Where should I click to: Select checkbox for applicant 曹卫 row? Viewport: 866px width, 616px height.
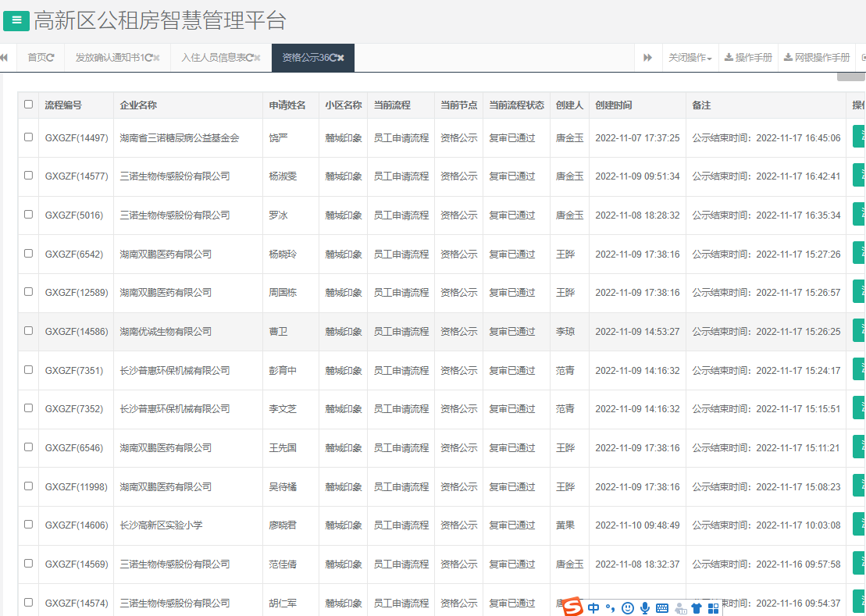(29, 331)
